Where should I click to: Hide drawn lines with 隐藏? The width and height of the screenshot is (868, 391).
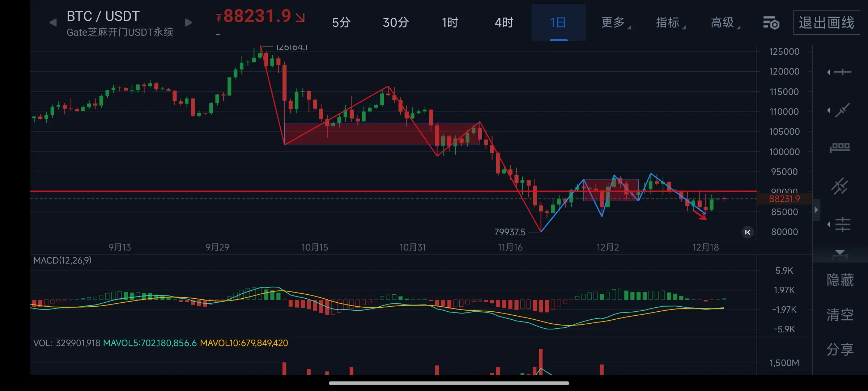click(x=840, y=280)
